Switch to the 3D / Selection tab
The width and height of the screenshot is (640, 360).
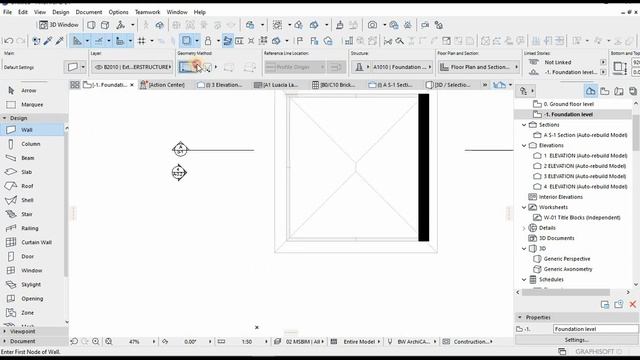448,85
